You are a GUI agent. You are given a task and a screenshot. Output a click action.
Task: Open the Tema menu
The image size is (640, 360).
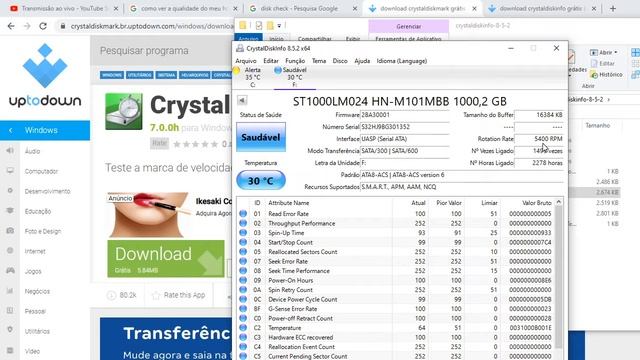click(x=319, y=61)
